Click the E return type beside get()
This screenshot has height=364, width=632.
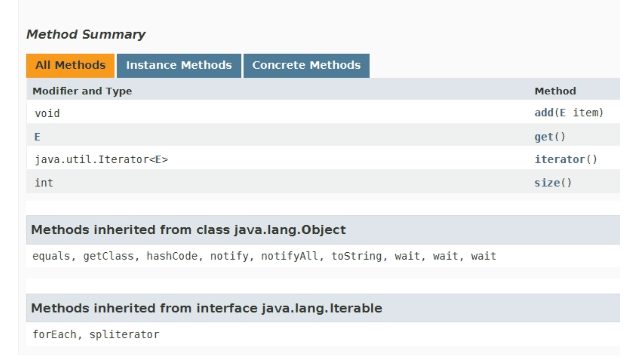(37, 137)
